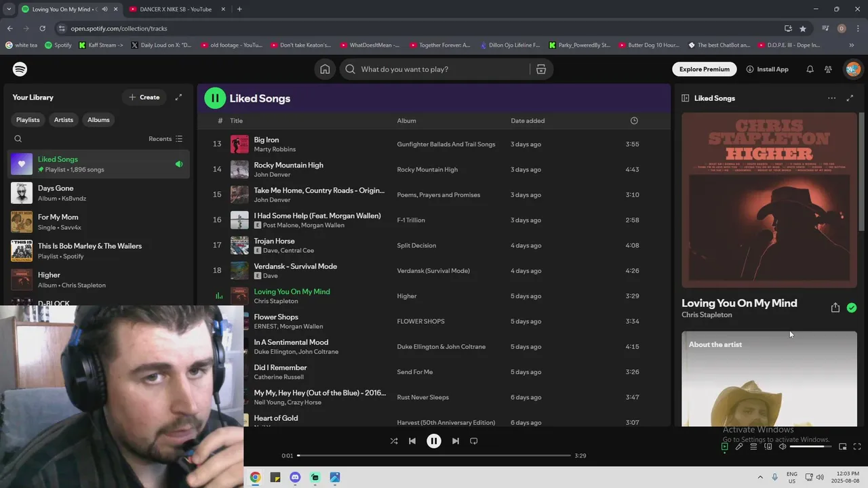The width and height of the screenshot is (868, 488).
Task: Seek within the song progress bar
Action: coord(434,455)
